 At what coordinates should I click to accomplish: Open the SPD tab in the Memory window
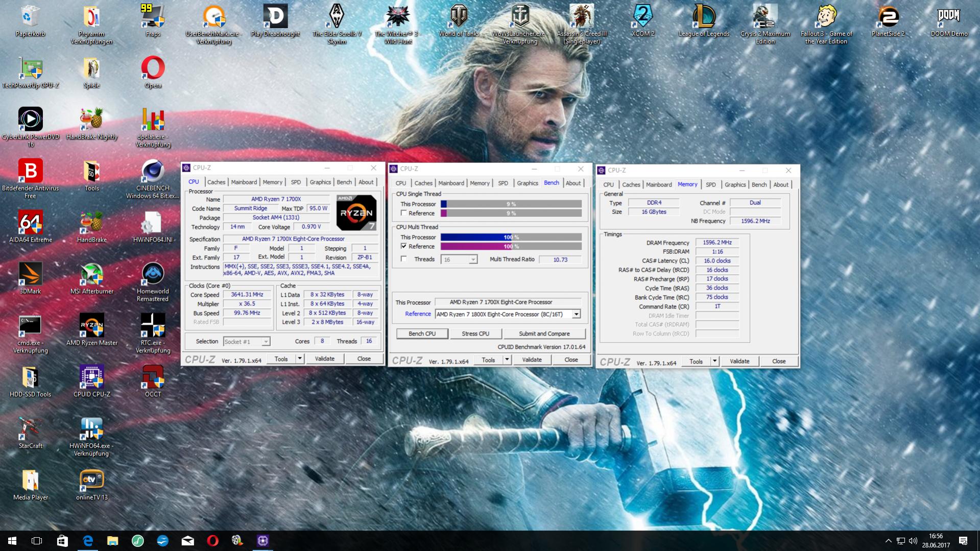(x=710, y=185)
